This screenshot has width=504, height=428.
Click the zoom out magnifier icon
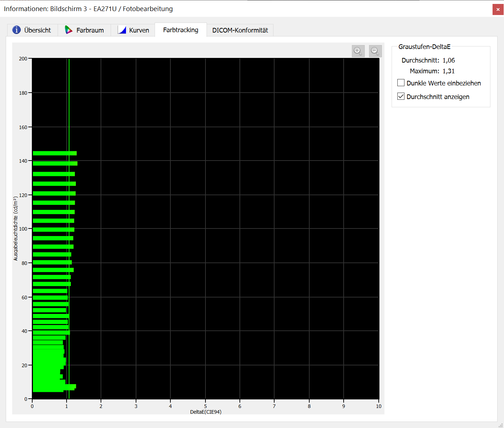(x=375, y=51)
